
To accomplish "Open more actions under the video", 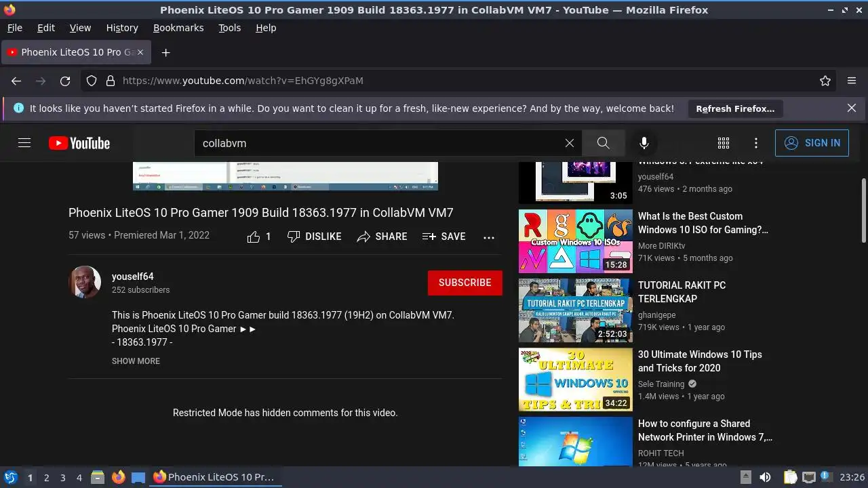I will 489,237.
